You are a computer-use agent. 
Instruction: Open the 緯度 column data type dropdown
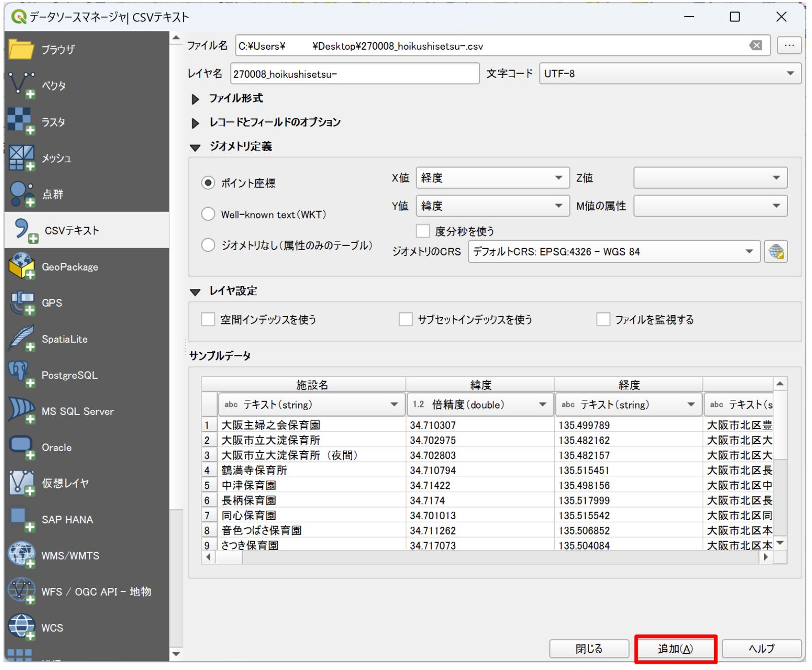[x=480, y=405]
